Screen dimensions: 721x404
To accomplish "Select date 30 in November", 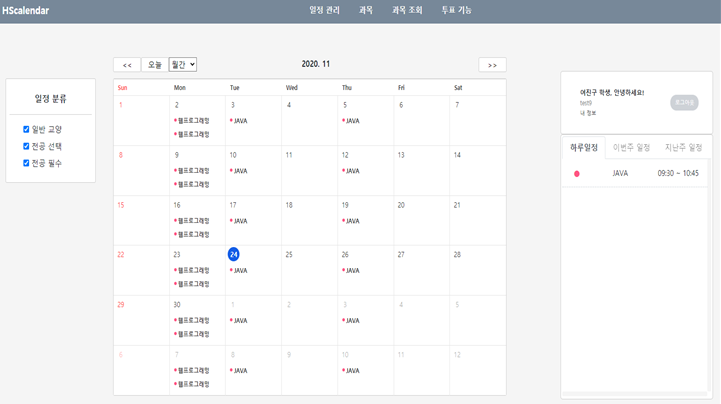I will 177,305.
